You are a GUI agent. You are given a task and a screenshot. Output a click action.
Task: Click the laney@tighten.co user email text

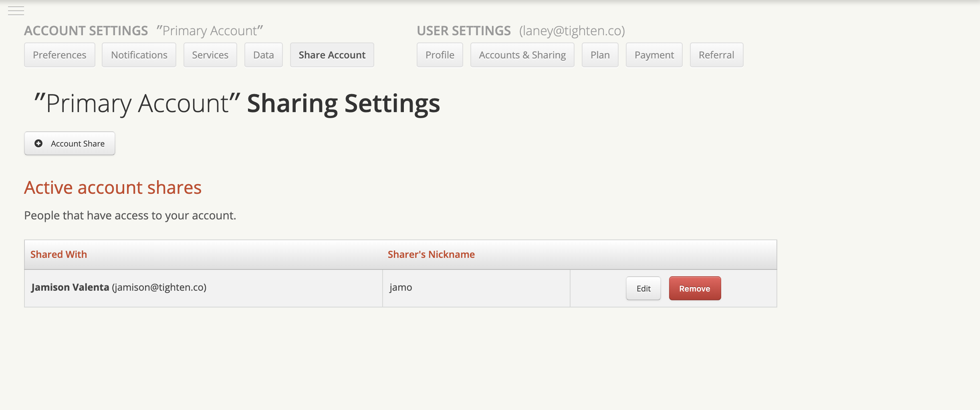coord(572,31)
